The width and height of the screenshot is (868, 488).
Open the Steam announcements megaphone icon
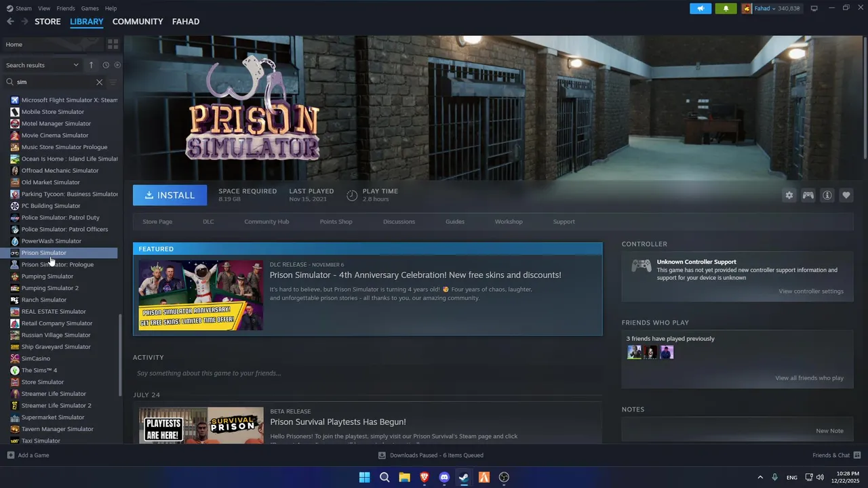(x=701, y=8)
